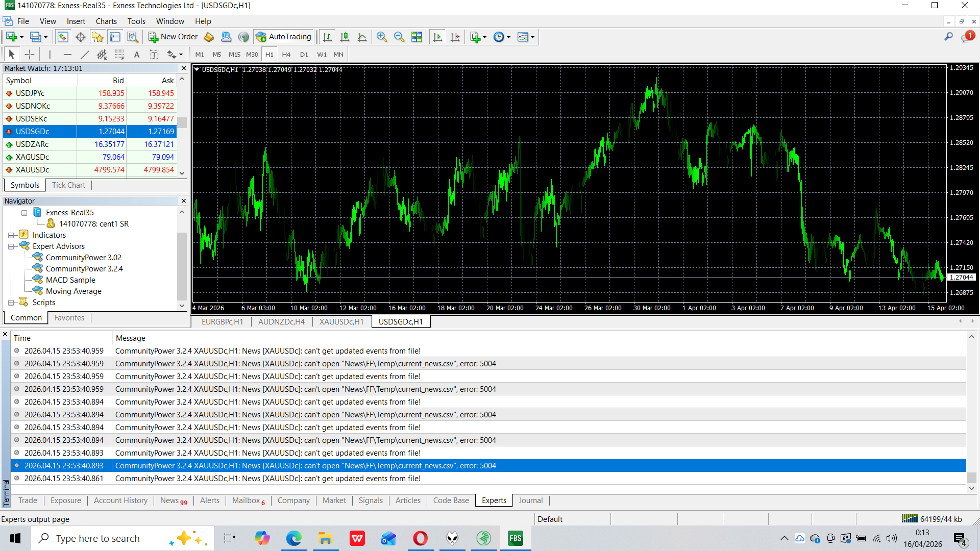
Task: Expand the Indicators tree node
Action: pyautogui.click(x=11, y=235)
